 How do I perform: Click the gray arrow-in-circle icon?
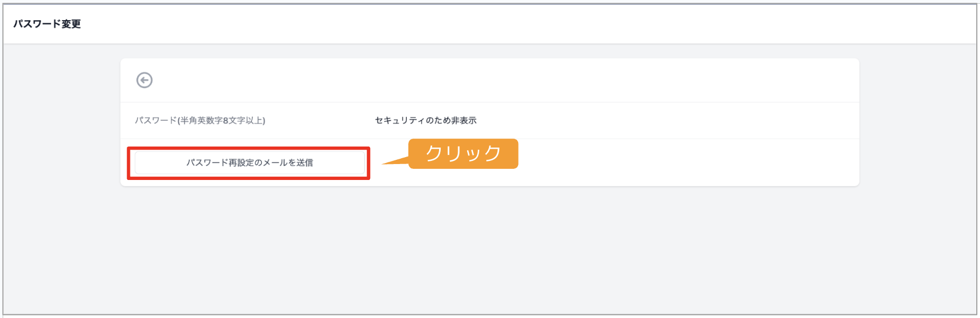pos(144,80)
